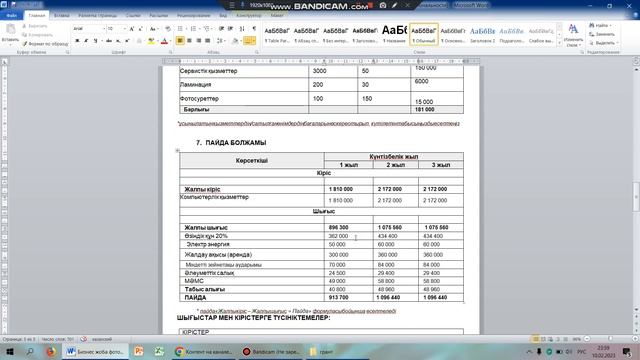Viewport: 640px width, 360px height.
Task: Click Copy (Копировать) button
Action: [38, 35]
